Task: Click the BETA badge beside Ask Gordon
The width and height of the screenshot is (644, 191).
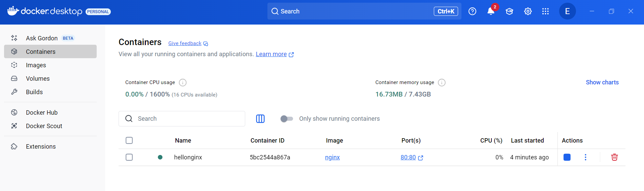Action: [x=68, y=38]
